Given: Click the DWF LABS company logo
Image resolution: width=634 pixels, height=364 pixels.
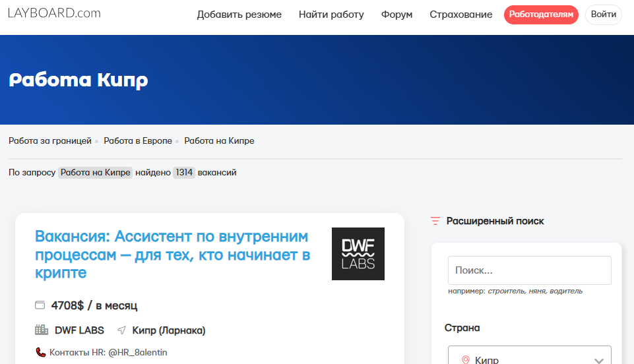Looking at the screenshot, I should coord(358,254).
